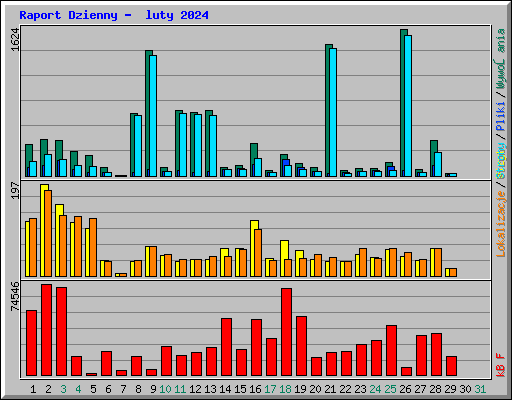
Task: Click the red kB bar for day 19
Action: [301, 346]
